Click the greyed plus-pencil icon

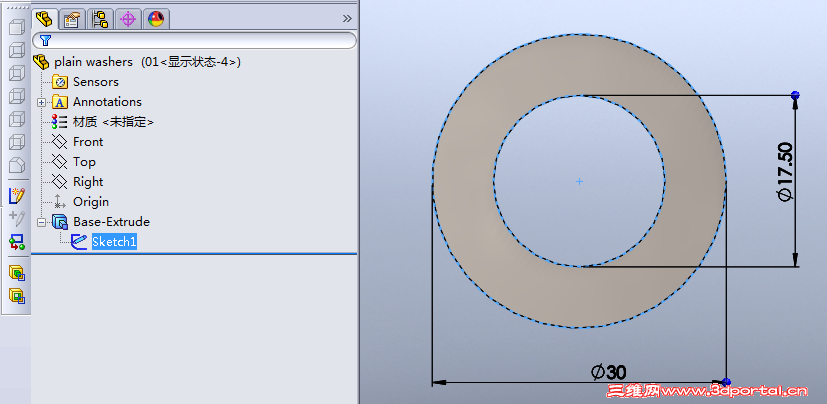[x=17, y=218]
